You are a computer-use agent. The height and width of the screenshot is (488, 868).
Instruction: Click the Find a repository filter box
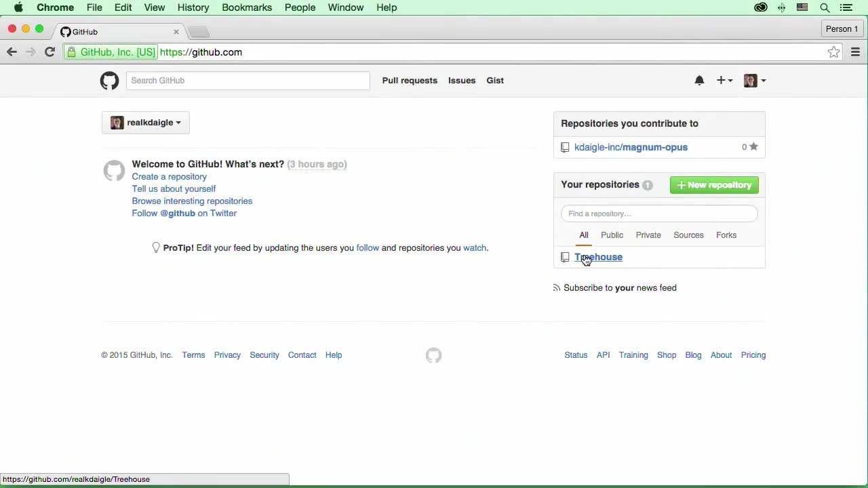658,213
